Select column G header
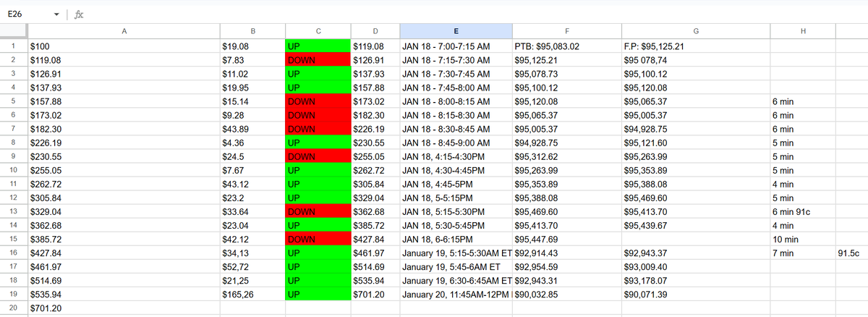 pos(695,31)
